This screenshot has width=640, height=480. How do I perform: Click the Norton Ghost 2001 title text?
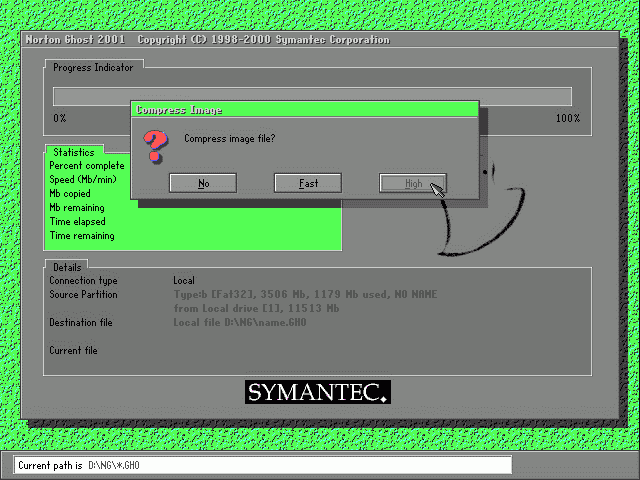point(75,40)
